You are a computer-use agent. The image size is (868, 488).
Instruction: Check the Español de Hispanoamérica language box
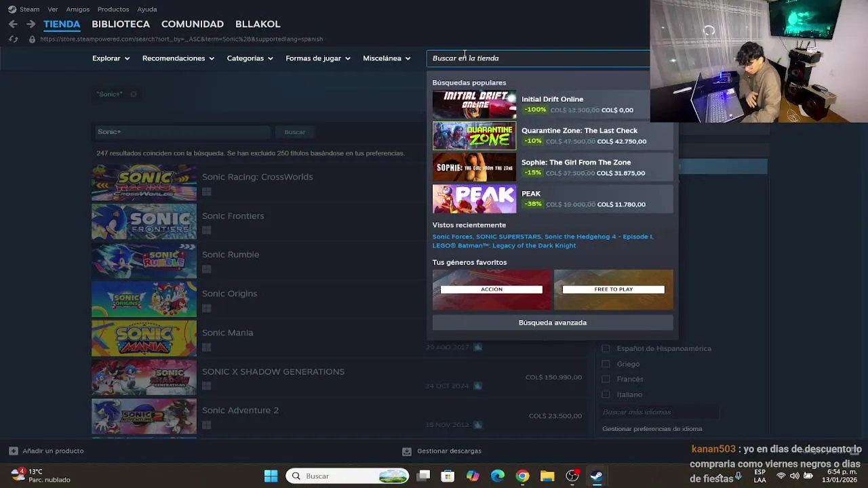[x=606, y=348]
